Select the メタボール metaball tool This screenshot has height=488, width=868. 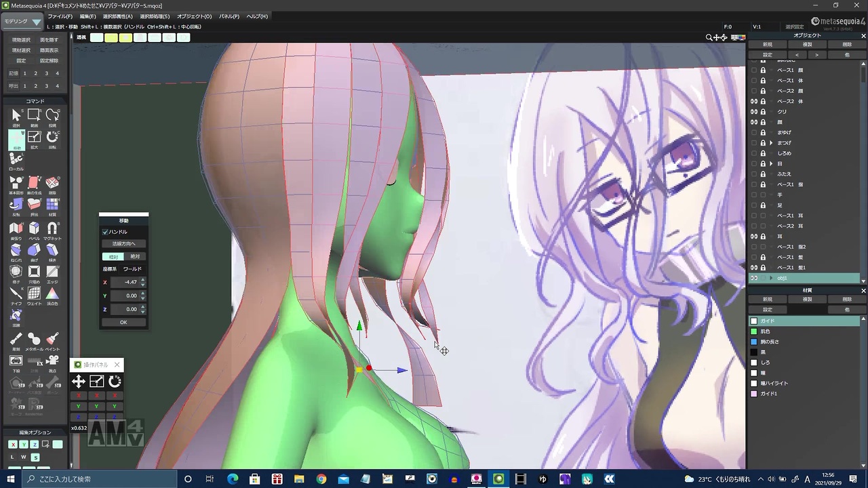(x=34, y=341)
